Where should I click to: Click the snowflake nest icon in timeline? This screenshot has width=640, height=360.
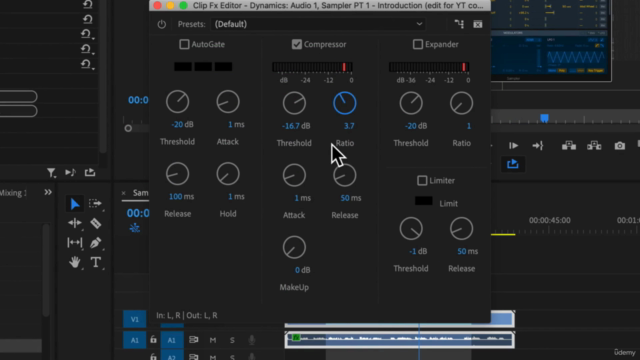[134, 228]
